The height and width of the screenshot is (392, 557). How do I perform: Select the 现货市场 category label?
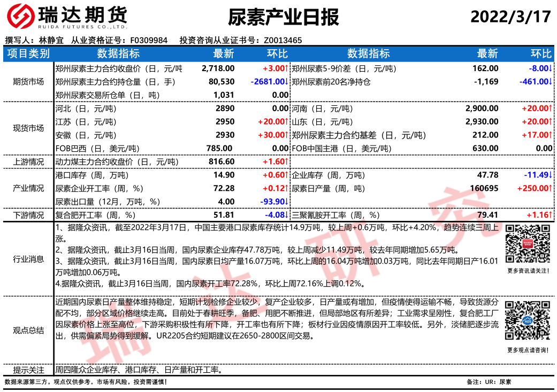[28, 128]
